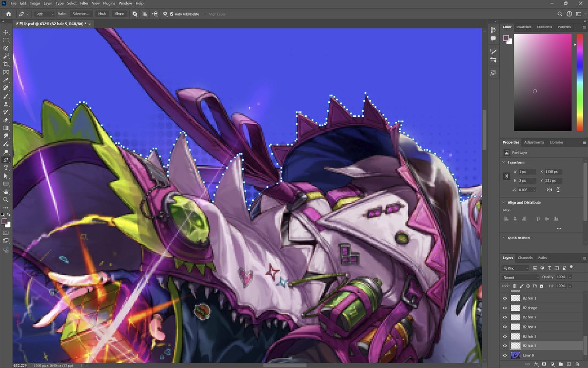The height and width of the screenshot is (368, 588).
Task: Collapse the Quick Actions section
Action: pos(504,237)
